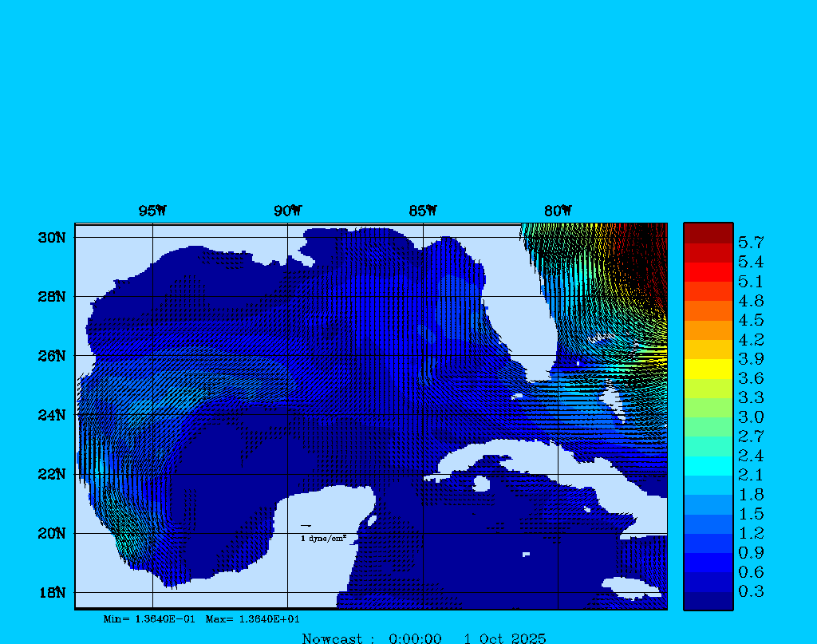Click the 18N latitude label
This screenshot has width=817, height=644.
pyautogui.click(x=54, y=592)
